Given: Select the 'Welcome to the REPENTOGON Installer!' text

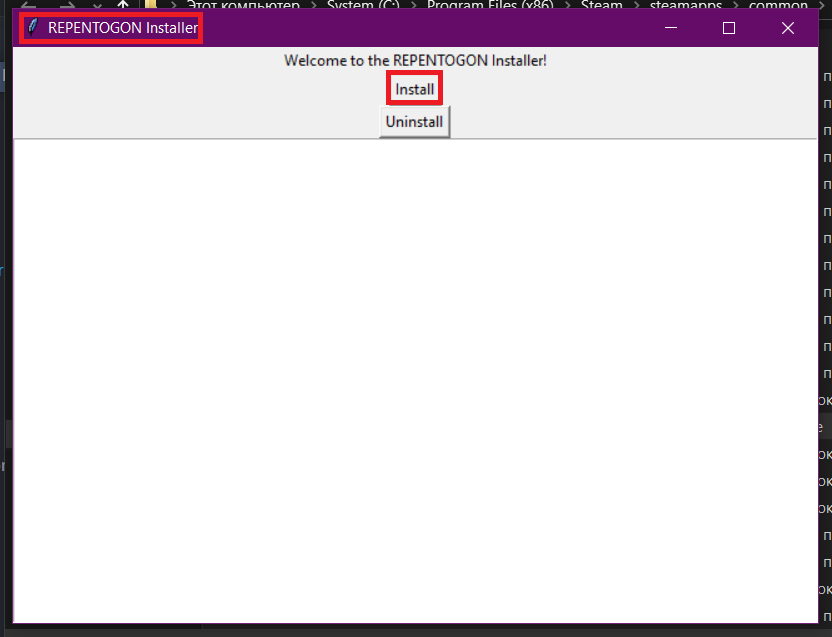Looking at the screenshot, I should 415,61.
